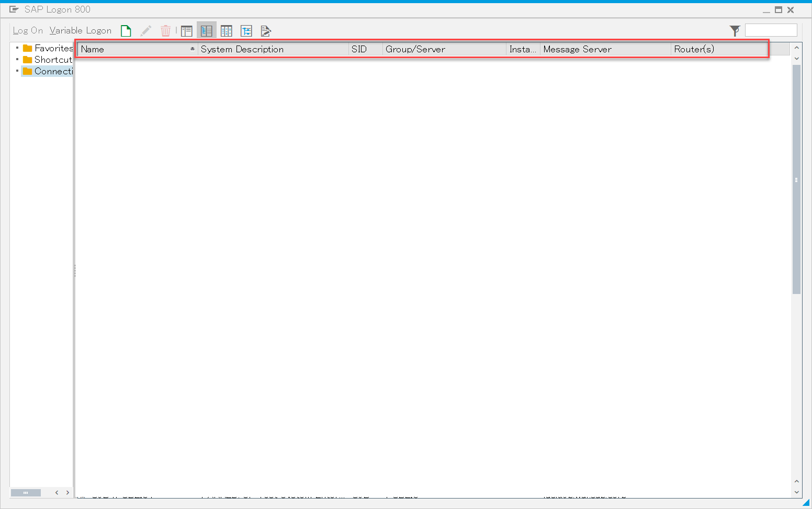Click the SID column header
This screenshot has width=812, height=509.
[366, 49]
